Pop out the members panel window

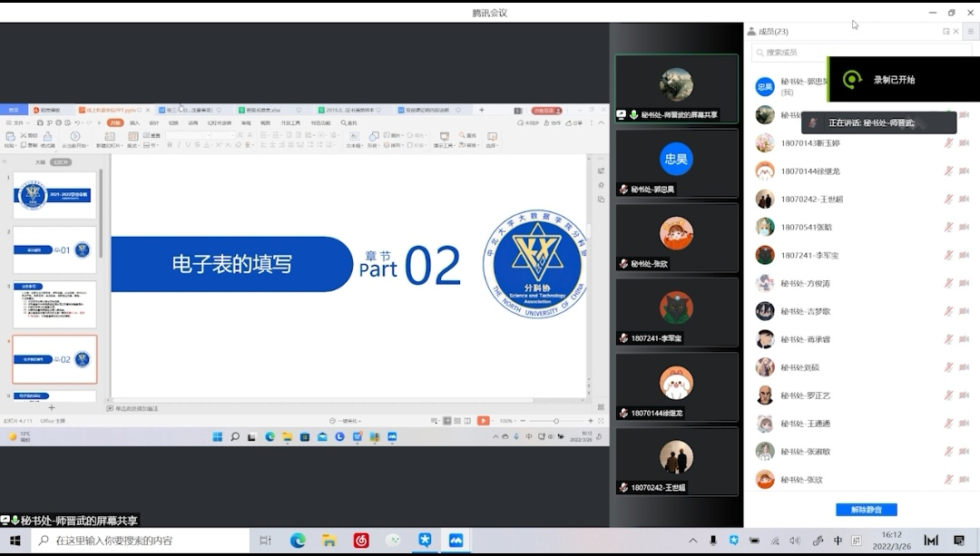(946, 31)
